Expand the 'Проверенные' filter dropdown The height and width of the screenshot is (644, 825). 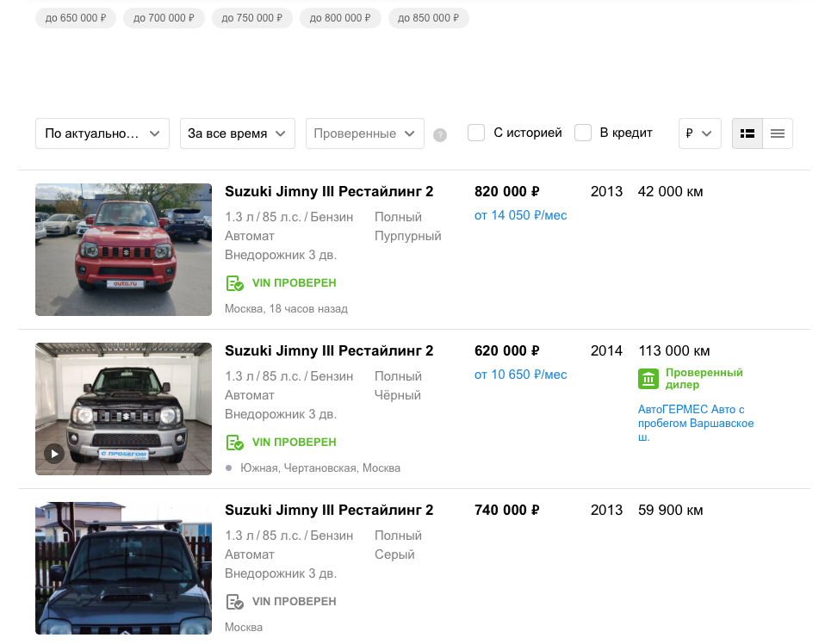tap(364, 133)
